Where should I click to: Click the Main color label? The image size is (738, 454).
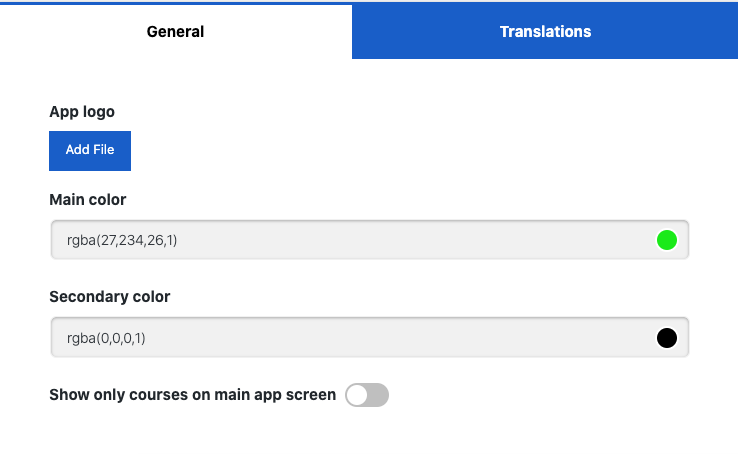click(88, 199)
